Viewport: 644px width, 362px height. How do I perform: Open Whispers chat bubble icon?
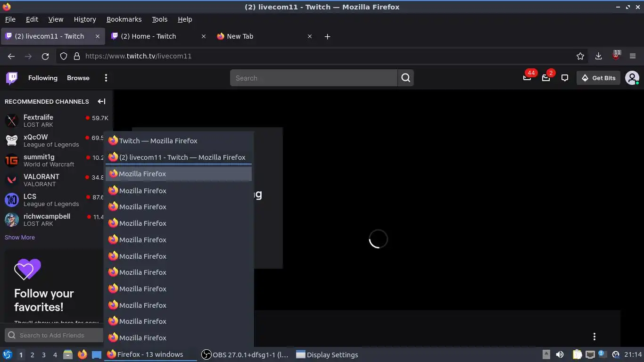(x=565, y=78)
